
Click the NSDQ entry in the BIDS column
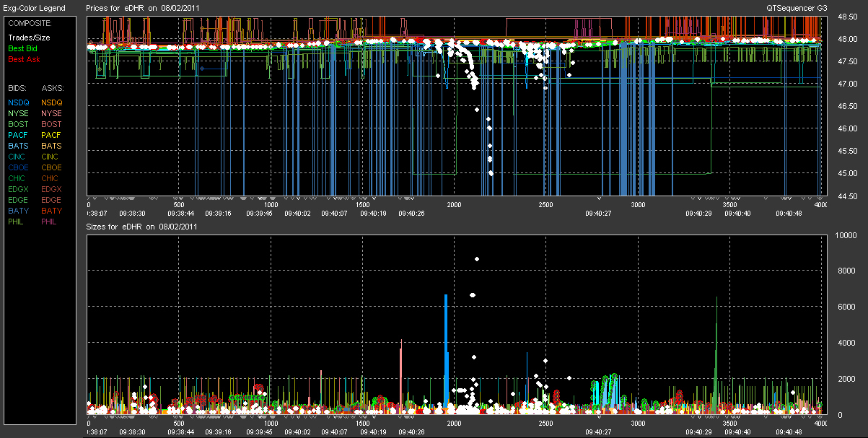(x=18, y=102)
